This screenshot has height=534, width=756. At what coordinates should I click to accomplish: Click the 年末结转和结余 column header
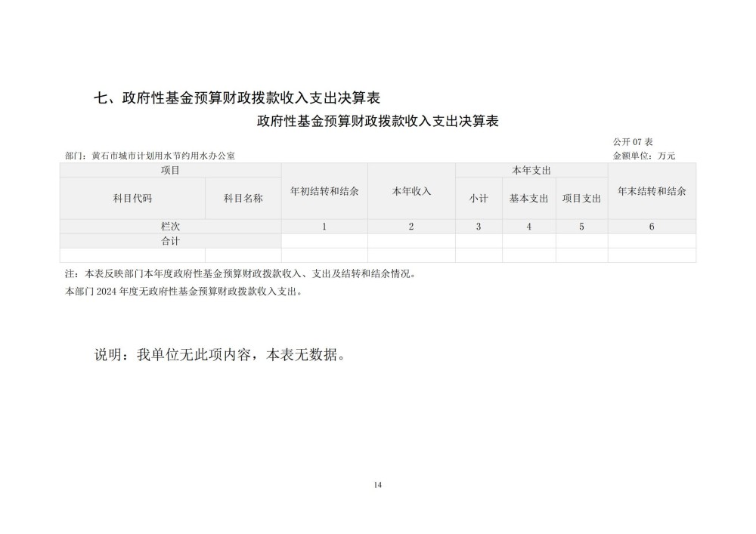652,192
